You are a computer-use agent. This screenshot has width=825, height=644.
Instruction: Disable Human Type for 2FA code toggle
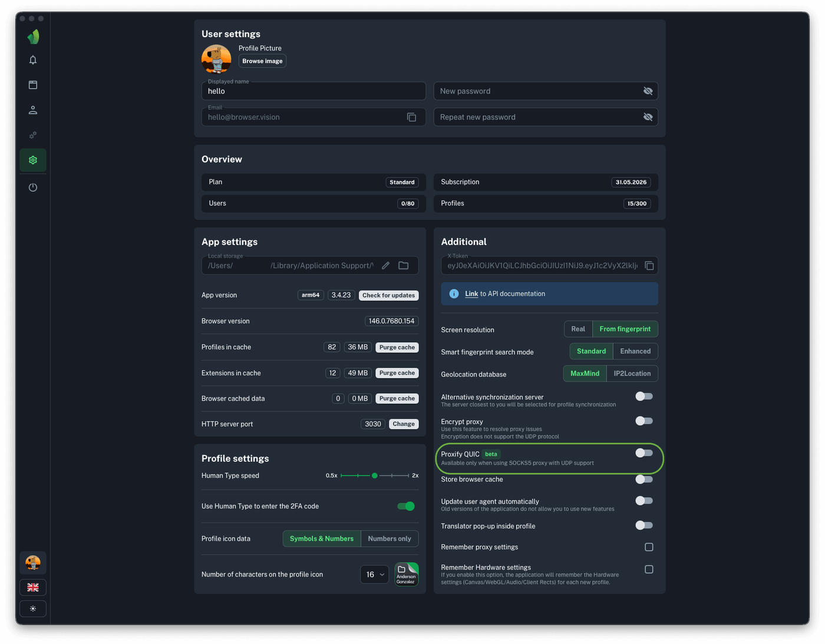click(x=406, y=506)
